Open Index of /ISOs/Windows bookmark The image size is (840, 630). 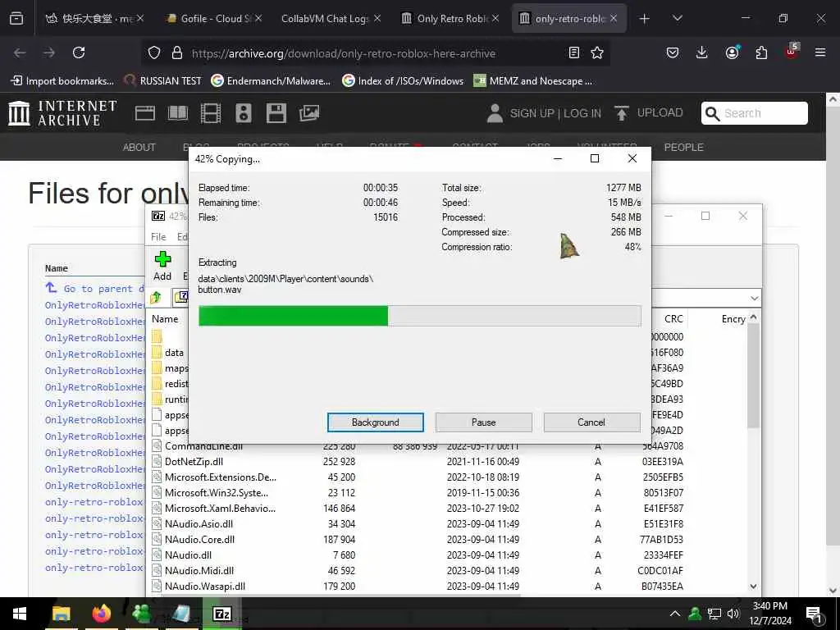click(402, 81)
